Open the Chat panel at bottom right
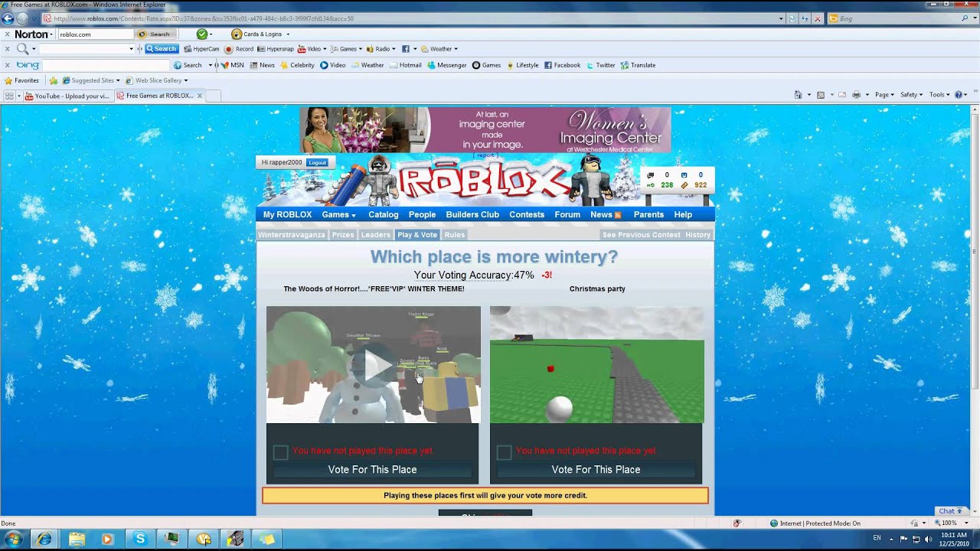The height and width of the screenshot is (551, 980). coord(951,511)
